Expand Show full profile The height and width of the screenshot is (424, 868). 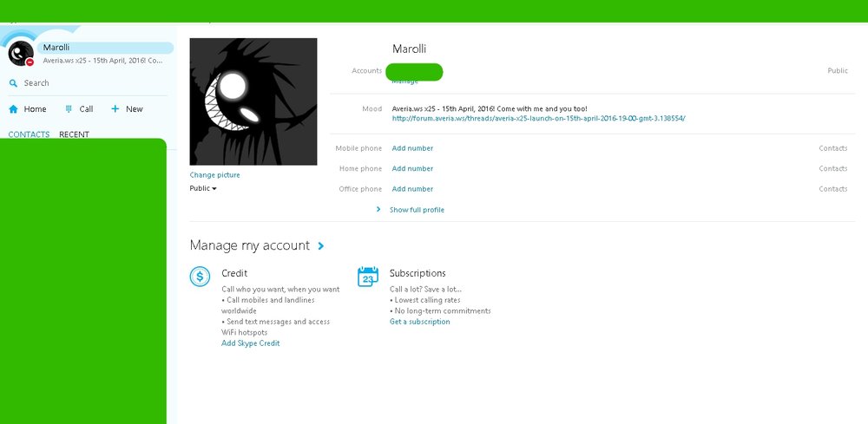[417, 210]
